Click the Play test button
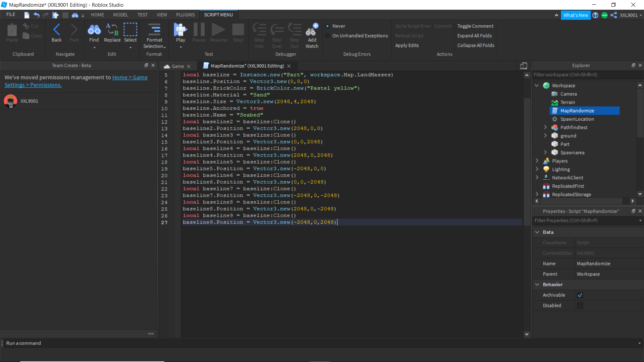 click(x=180, y=31)
